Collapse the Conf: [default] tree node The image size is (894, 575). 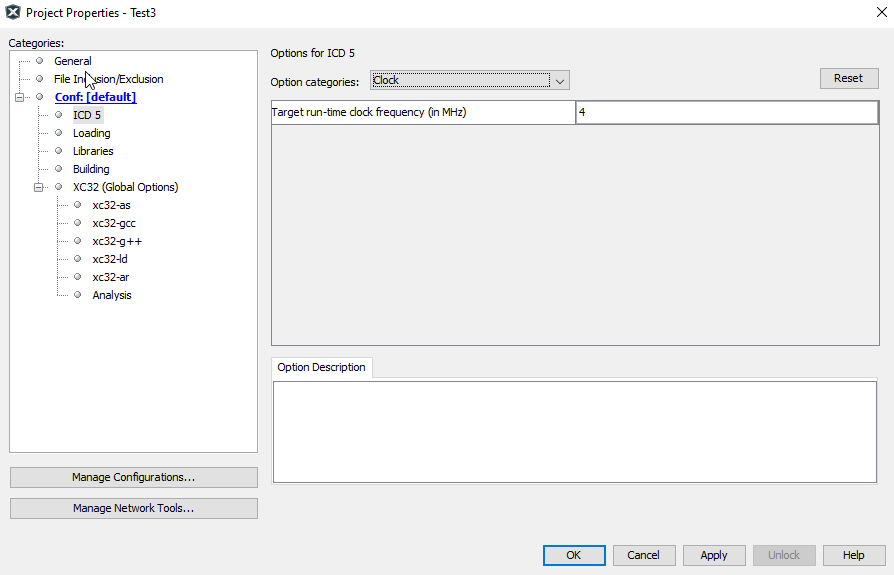click(20, 97)
